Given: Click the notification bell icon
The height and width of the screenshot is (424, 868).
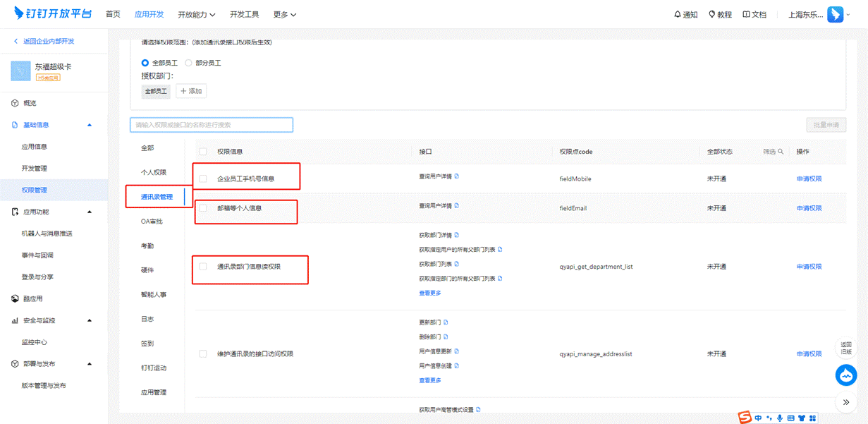Looking at the screenshot, I should click(x=678, y=14).
